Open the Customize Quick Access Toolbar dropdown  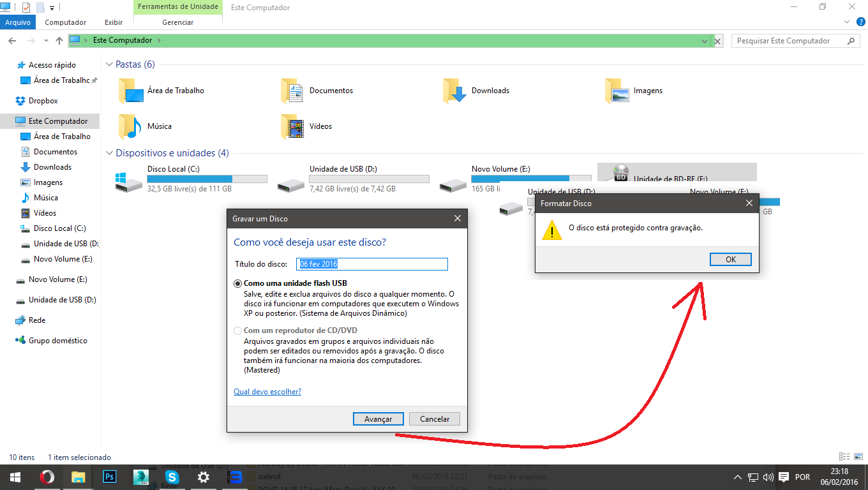point(52,8)
